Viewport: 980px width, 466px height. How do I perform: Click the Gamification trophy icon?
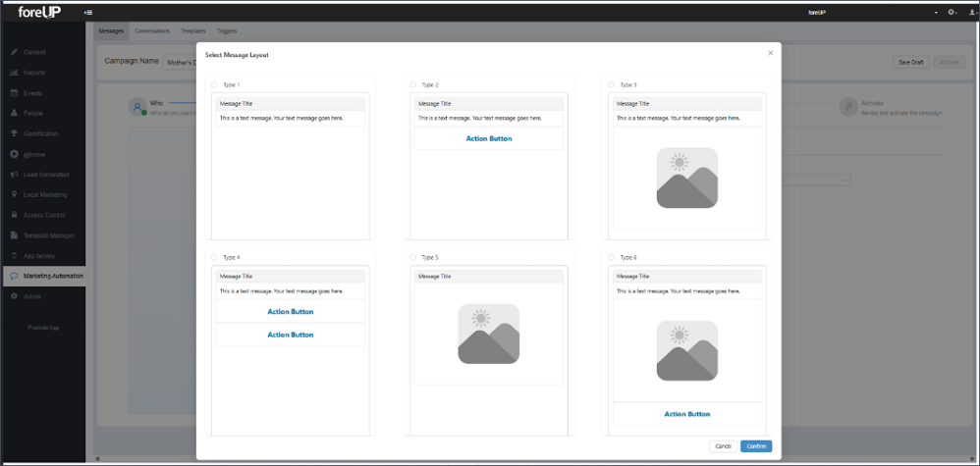[x=14, y=133]
